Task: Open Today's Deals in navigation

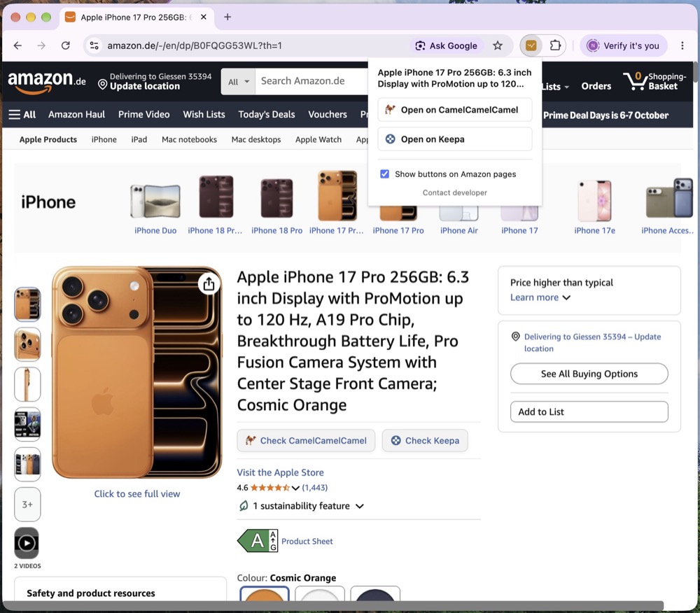Action: 267,115
